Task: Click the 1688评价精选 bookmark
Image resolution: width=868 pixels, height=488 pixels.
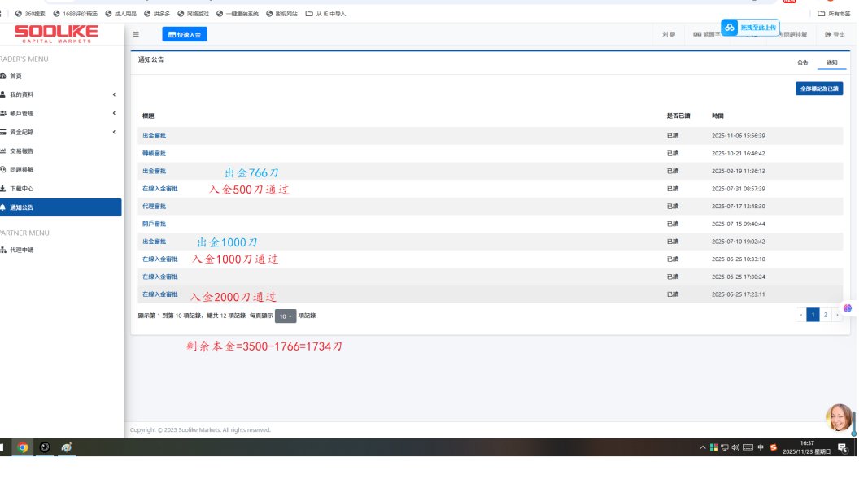Action: 75,14
